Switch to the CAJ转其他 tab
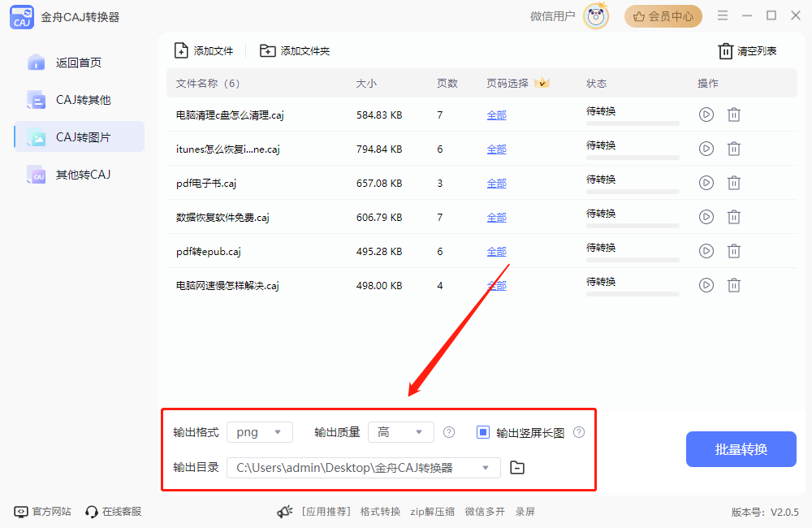 [82, 100]
